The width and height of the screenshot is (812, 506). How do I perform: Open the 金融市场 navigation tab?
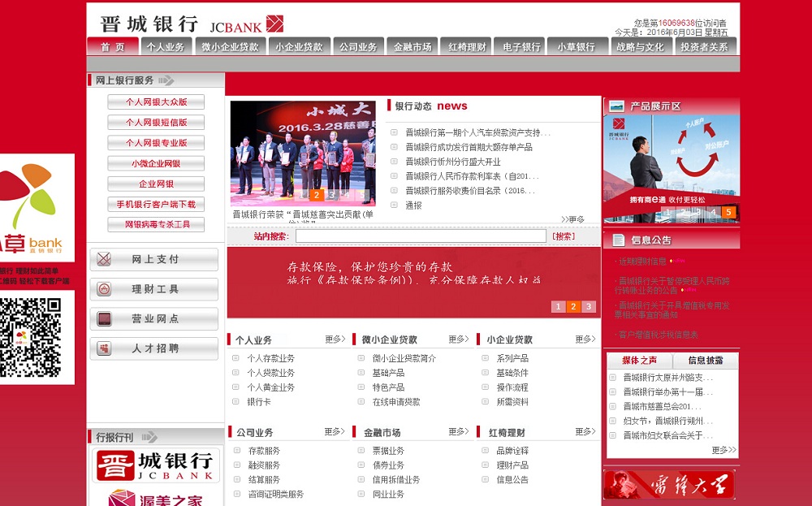(412, 46)
